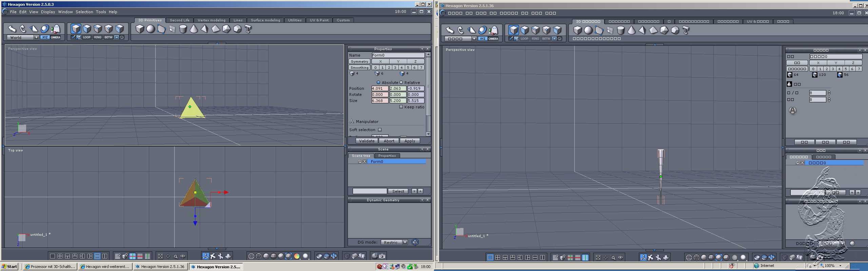This screenshot has width=868, height=271.
Task: Toggle XYZ manipulator mode in left window
Action: (45, 37)
